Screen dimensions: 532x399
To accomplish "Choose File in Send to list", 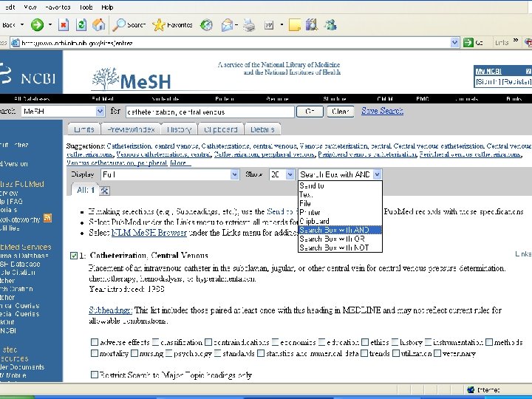I will point(340,203).
